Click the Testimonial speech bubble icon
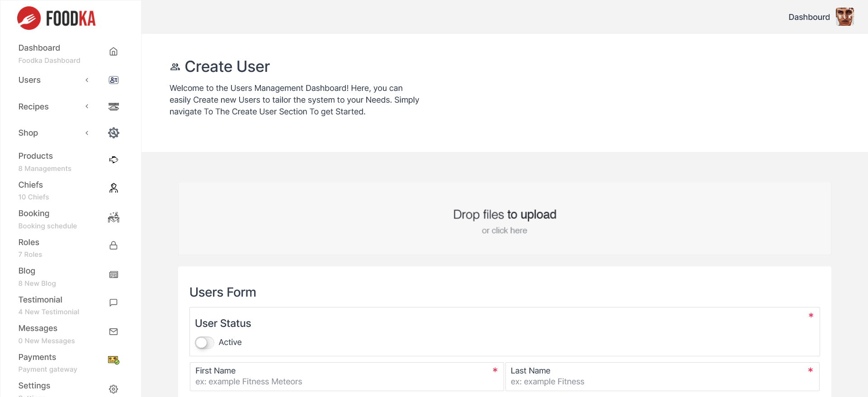Viewport: 868px width, 397px height. tap(113, 303)
